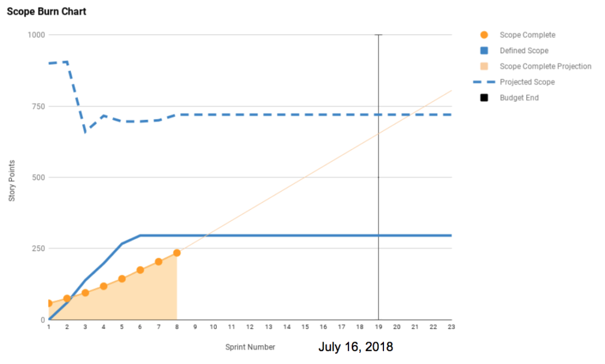This screenshot has height=364, width=605.
Task: Click the light orange Scope Complete Projection swatch
Action: point(484,66)
